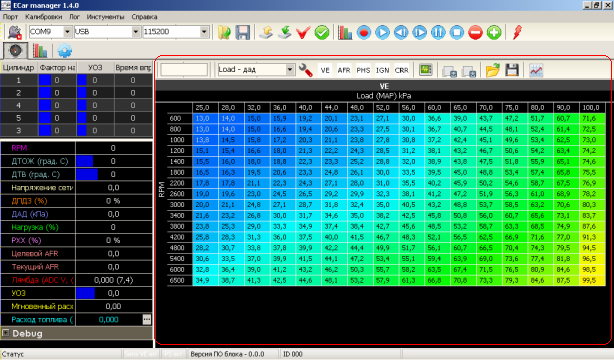
Task: Click the ID 000 status bar entry
Action: click(293, 354)
